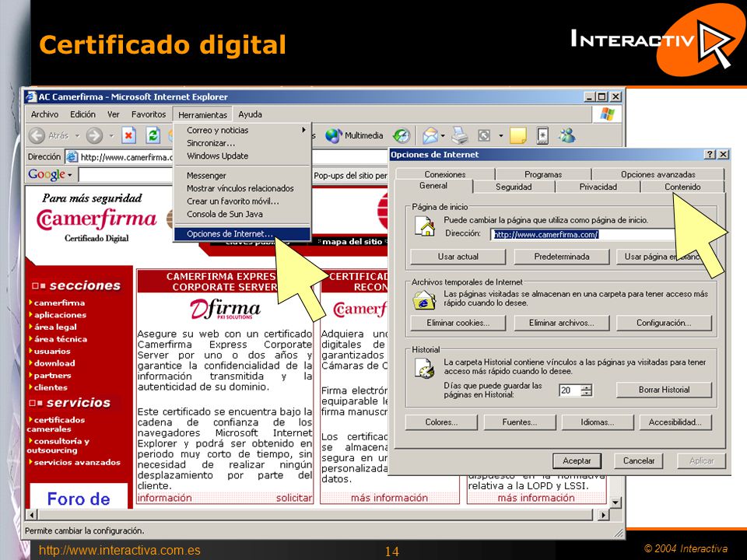The height and width of the screenshot is (560, 747).
Task: Switch to the Opciones avanzadas tab
Action: pos(658,174)
